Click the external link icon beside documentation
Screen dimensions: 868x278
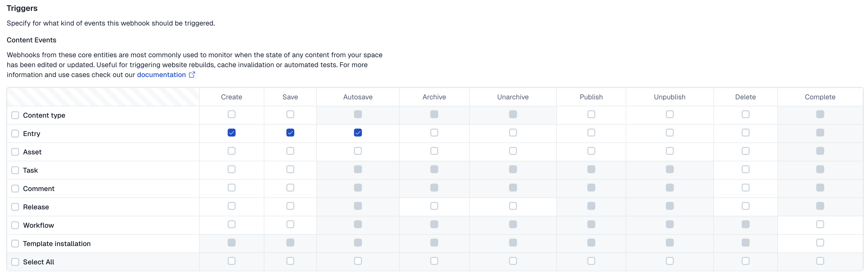point(192,75)
